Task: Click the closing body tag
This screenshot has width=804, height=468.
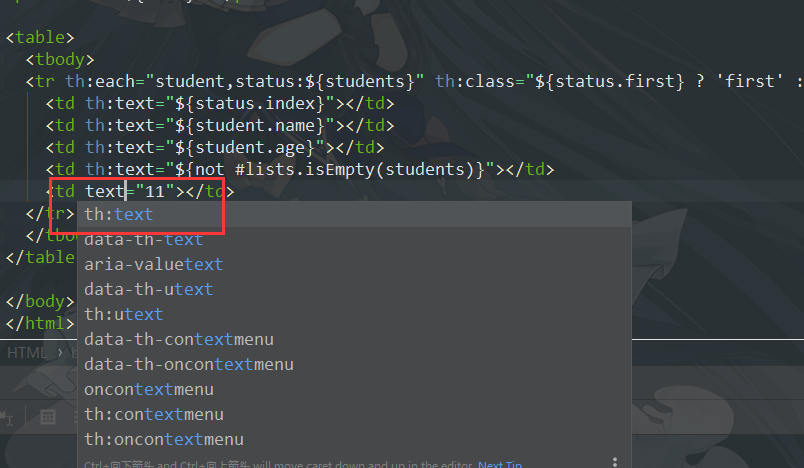Action: (40, 301)
